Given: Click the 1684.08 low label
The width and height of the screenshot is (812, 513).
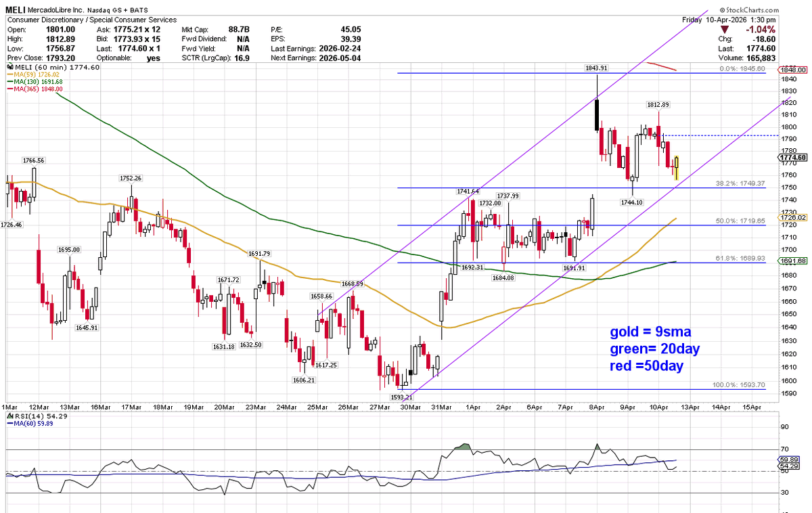Looking at the screenshot, I should point(503,277).
